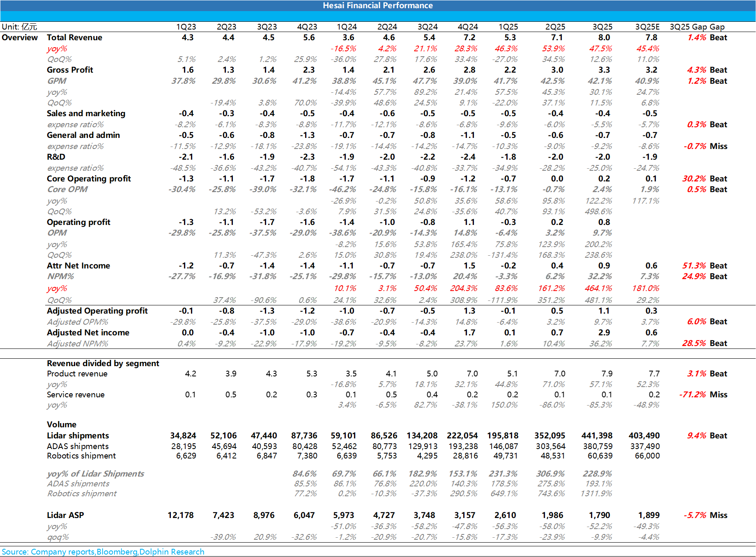Select the Revenue divided by segment heading
Screen dimensions: 756x557
[x=103, y=363]
